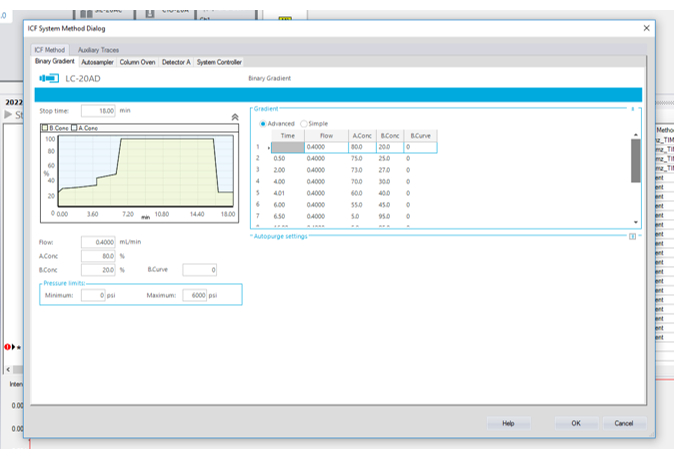
Task: Click Flow cell 0.4000 in row 1
Action: pyautogui.click(x=326, y=147)
